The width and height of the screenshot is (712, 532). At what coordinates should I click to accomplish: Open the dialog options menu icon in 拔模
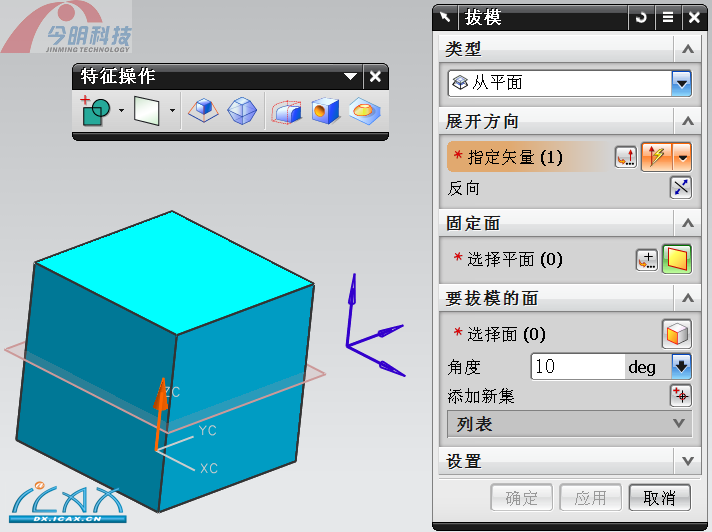[x=668, y=18]
